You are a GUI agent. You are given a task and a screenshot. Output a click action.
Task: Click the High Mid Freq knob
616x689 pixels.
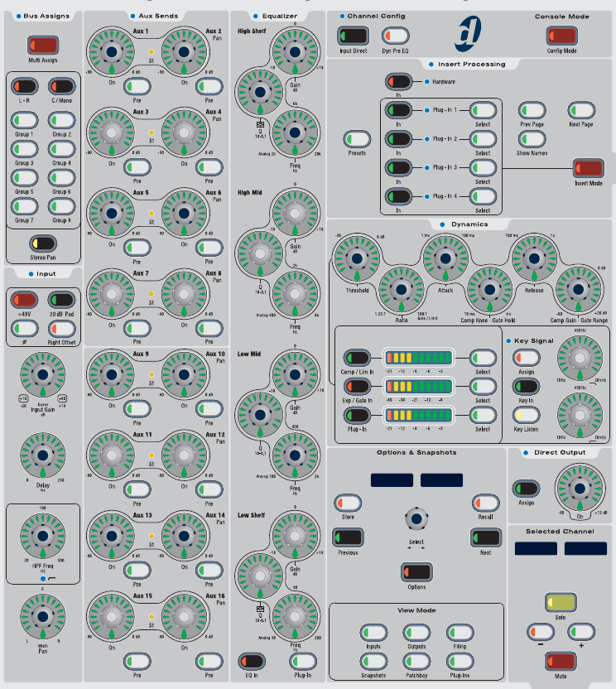[295, 294]
